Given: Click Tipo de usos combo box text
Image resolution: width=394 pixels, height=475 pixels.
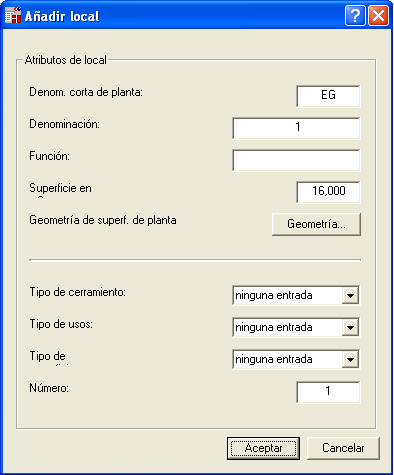Looking at the screenshot, I should coord(274,327).
